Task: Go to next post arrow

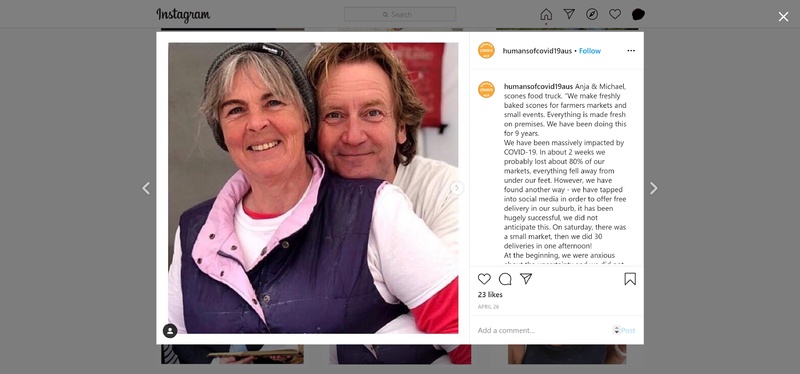Action: click(654, 188)
